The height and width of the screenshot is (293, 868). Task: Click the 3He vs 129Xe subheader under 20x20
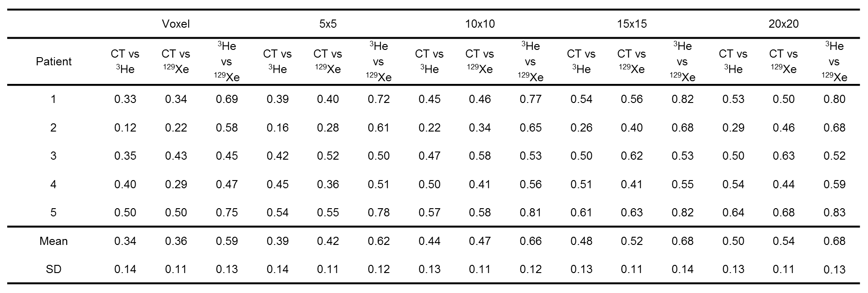[x=834, y=62]
